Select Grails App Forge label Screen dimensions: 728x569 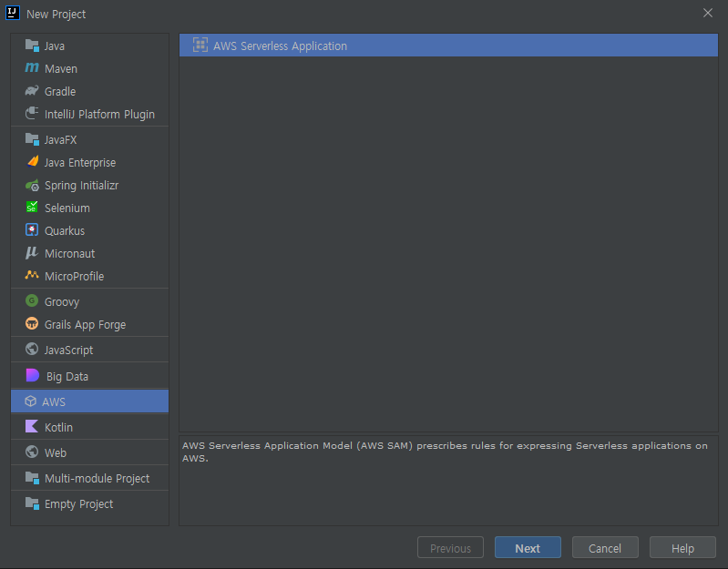[x=85, y=325]
